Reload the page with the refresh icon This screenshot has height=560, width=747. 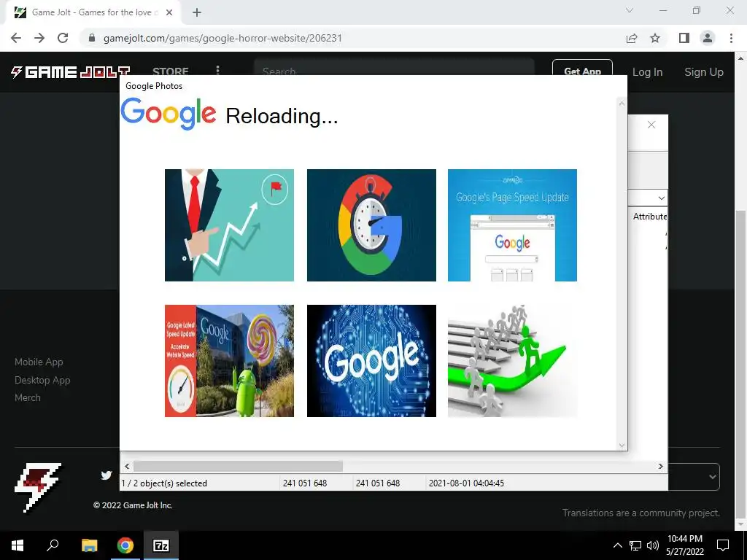63,38
